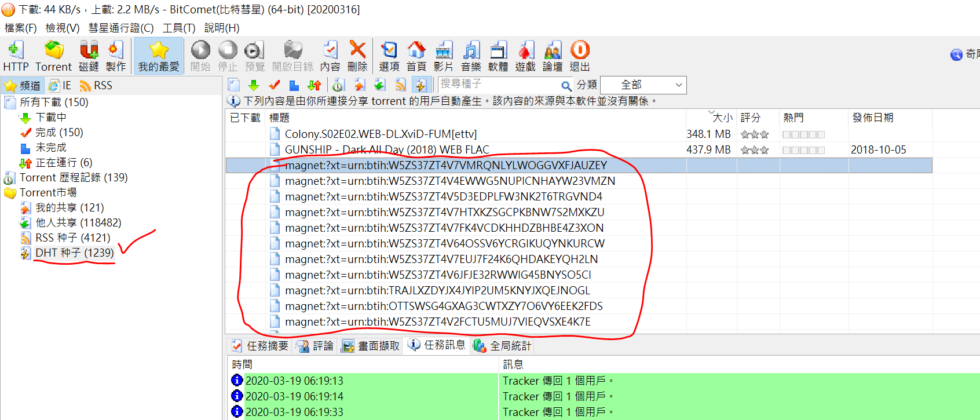Toggle the DHT torrents lightning filter icon
Screen dimensions: 980x420
420,85
